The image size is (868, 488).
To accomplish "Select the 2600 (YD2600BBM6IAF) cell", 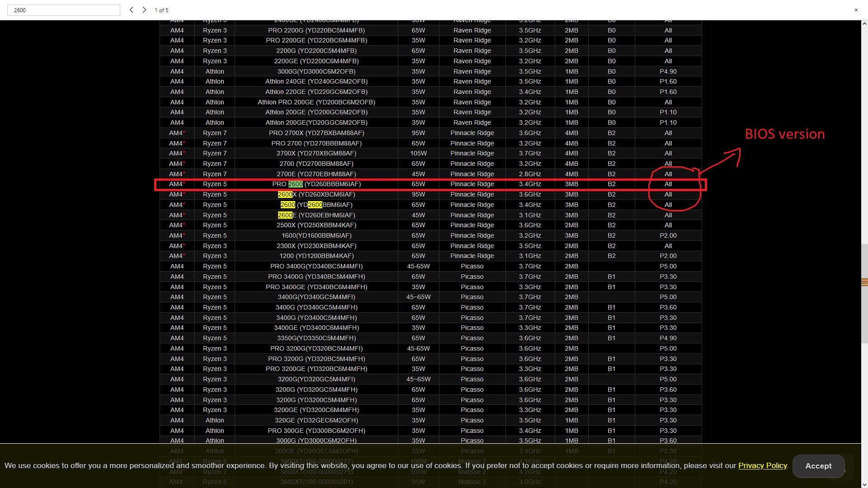I will click(316, 205).
